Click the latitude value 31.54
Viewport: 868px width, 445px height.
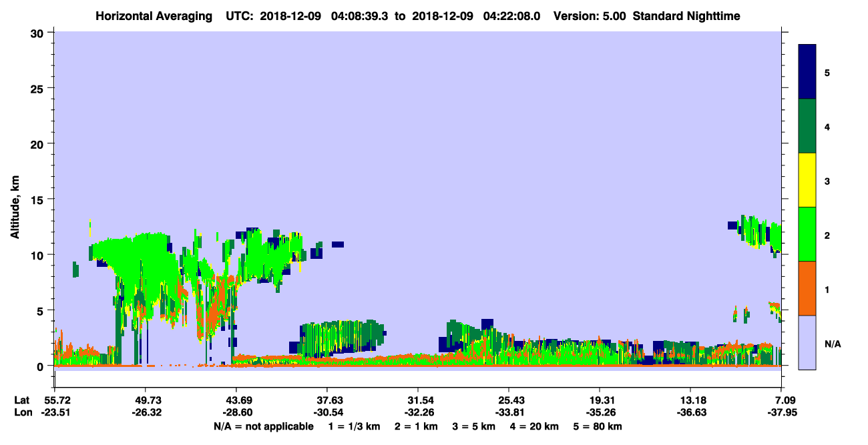(x=418, y=400)
